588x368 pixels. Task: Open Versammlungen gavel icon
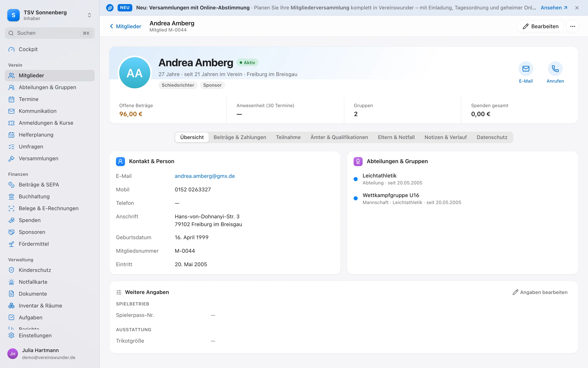(x=11, y=159)
